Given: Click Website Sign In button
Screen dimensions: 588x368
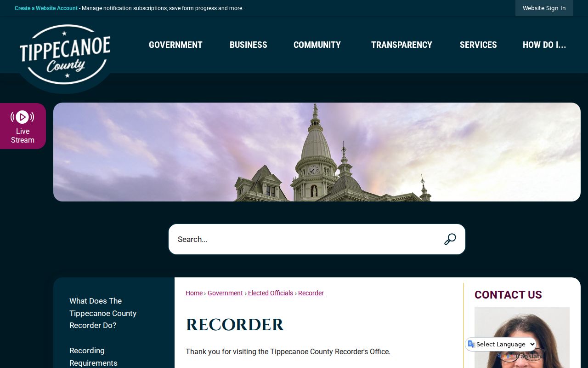Looking at the screenshot, I should tap(544, 8).
